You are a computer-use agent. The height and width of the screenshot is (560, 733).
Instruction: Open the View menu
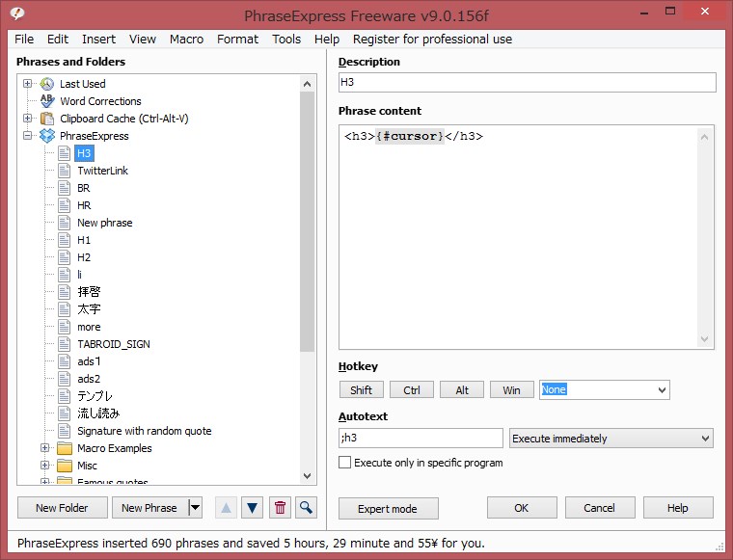point(143,40)
